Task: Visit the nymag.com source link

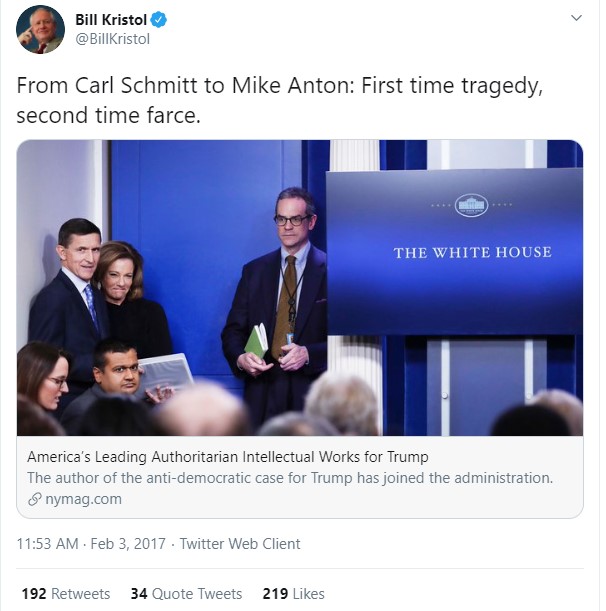Action: (83, 499)
